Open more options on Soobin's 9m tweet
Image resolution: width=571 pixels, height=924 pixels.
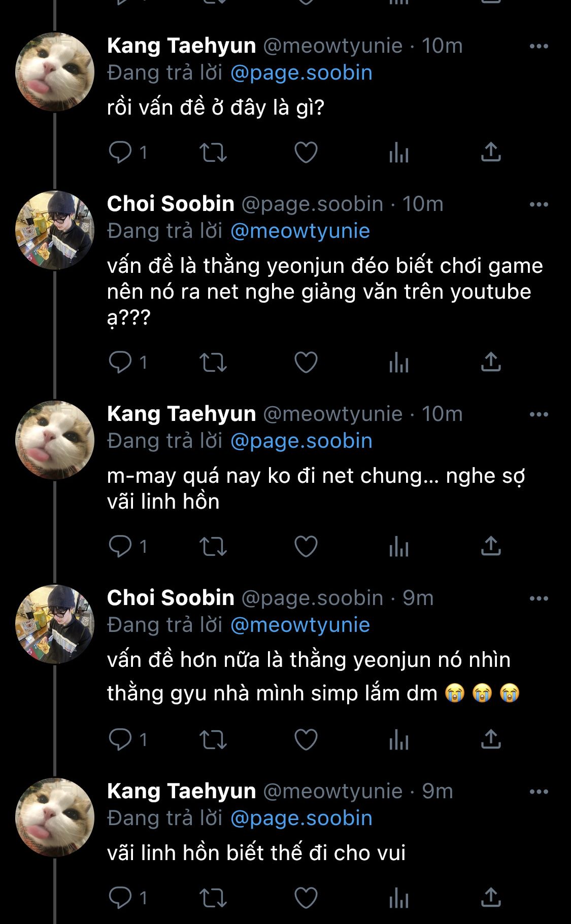(539, 598)
